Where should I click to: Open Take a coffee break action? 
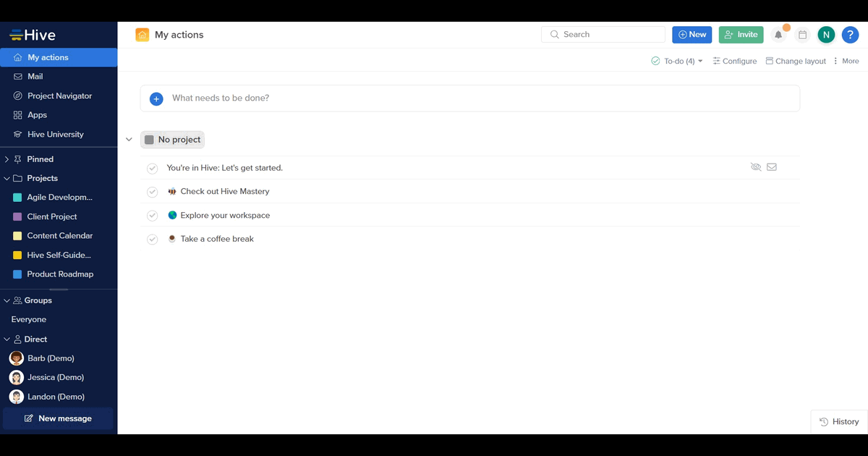click(x=217, y=239)
